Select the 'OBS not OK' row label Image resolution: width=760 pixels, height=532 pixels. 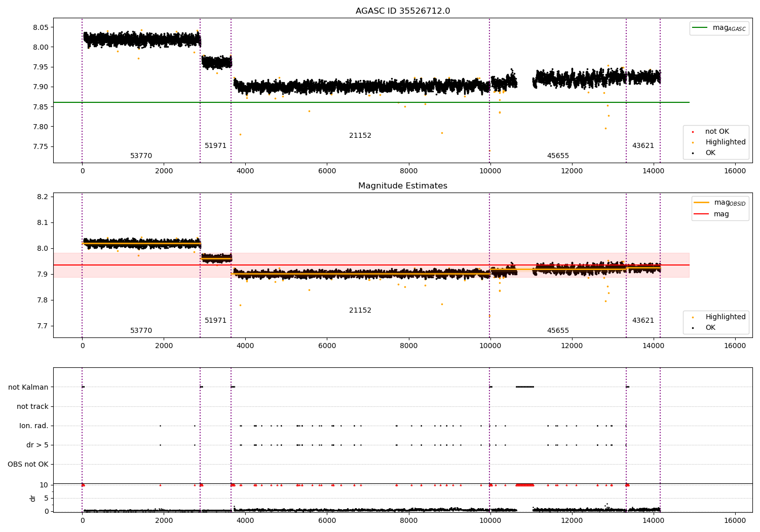[28, 464]
